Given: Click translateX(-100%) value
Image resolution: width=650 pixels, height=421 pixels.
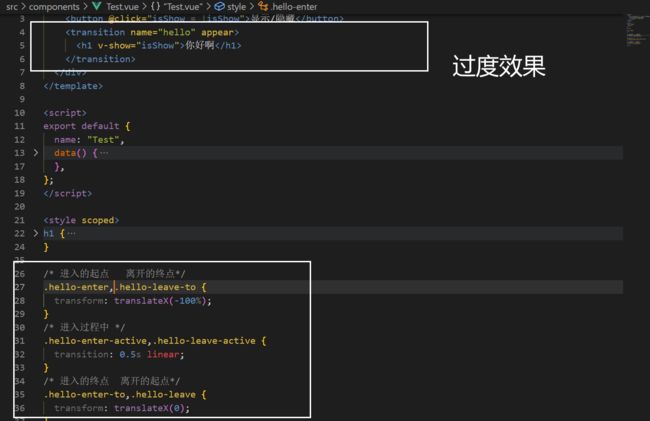Looking at the screenshot, I should click(x=160, y=301).
